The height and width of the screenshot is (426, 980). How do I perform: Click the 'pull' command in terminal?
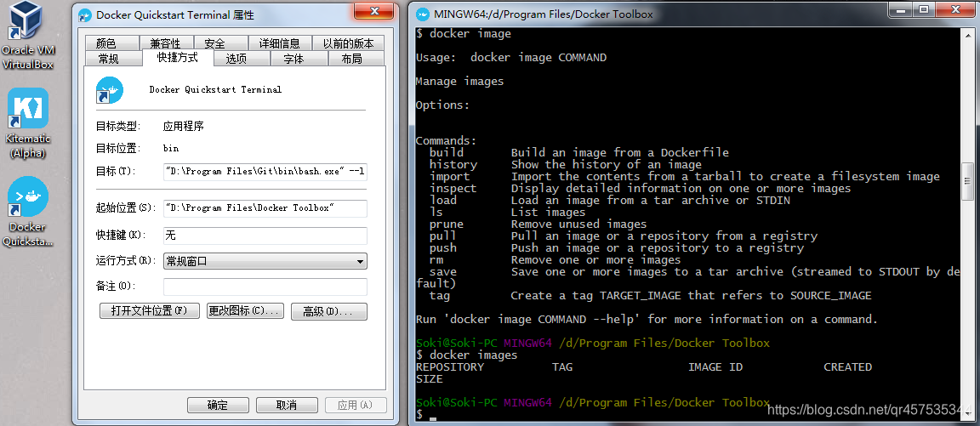(442, 236)
